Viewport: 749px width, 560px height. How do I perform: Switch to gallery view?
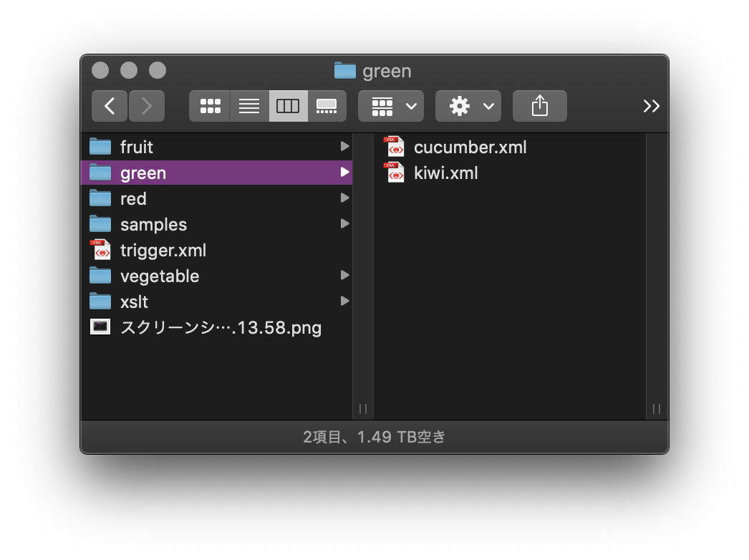click(327, 105)
